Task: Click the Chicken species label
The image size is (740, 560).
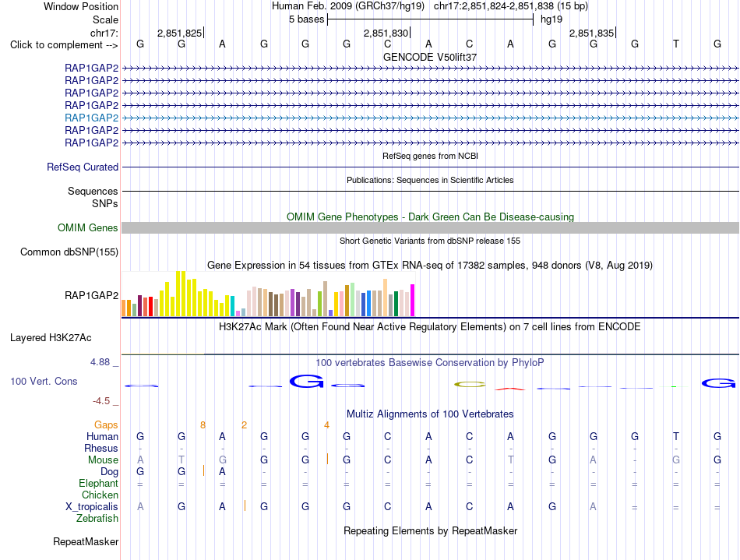Action: pyautogui.click(x=100, y=495)
